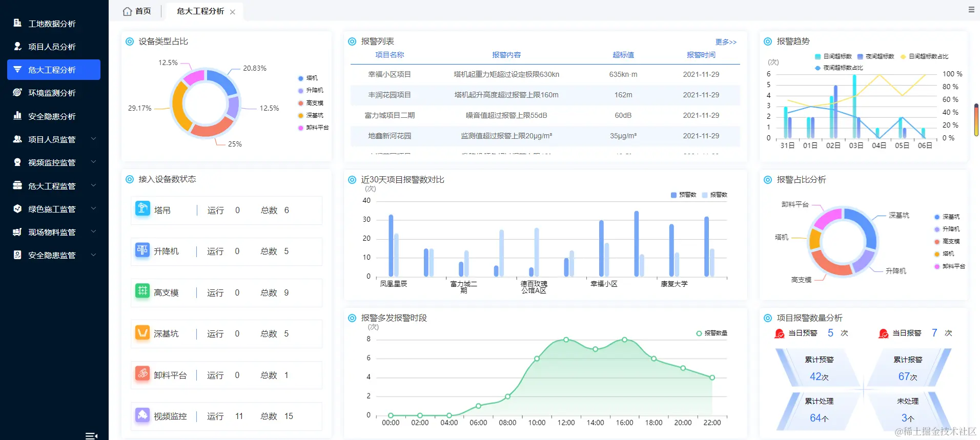This screenshot has height=440, width=980.
Task: Expand the 安全隐患监管 submenu
Action: [93, 255]
